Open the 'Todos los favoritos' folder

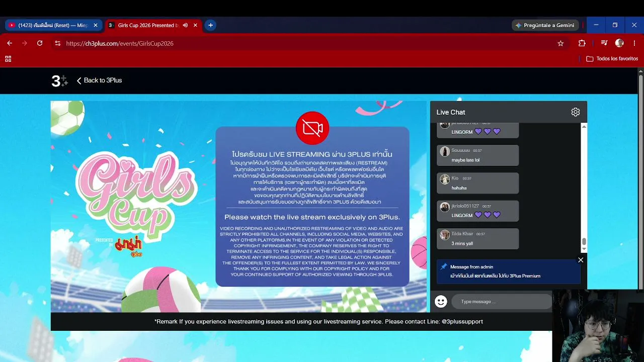click(x=612, y=59)
